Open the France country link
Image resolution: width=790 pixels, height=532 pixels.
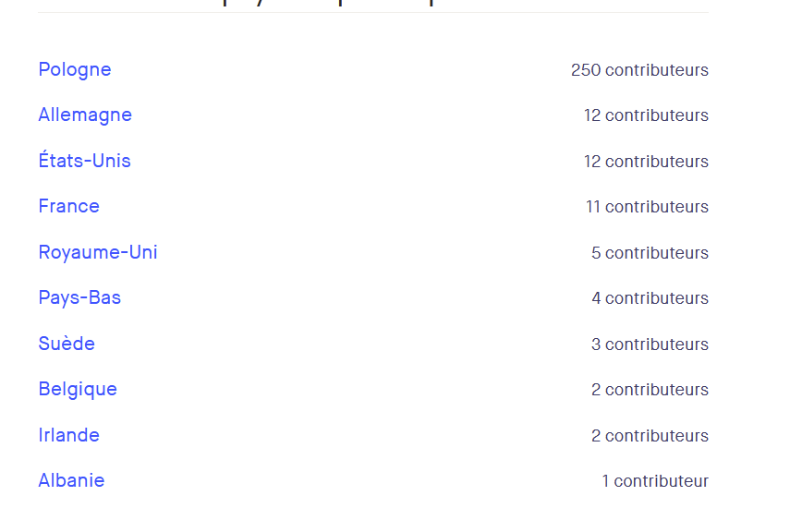pyautogui.click(x=69, y=206)
